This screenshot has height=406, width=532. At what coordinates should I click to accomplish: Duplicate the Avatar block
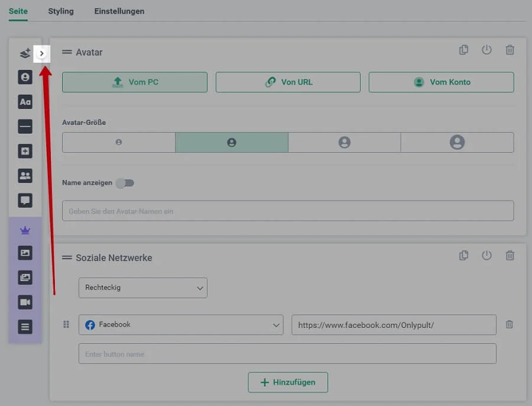(x=463, y=50)
